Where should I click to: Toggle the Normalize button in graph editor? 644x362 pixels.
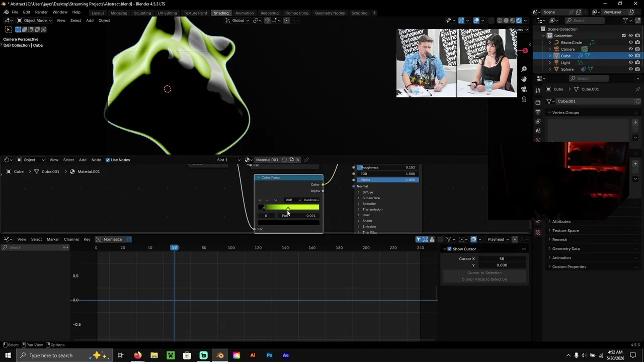(x=113, y=239)
